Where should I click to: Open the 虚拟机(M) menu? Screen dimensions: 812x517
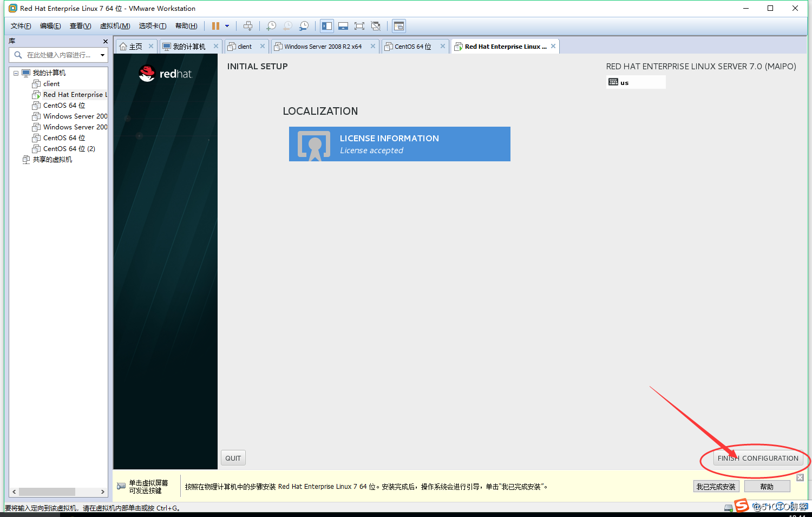click(x=115, y=26)
